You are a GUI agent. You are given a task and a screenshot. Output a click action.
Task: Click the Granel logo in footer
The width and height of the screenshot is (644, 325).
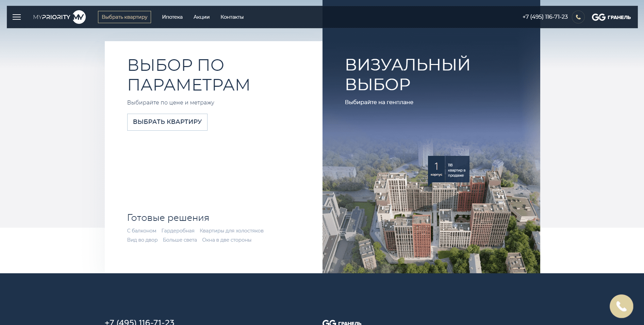[342, 322]
